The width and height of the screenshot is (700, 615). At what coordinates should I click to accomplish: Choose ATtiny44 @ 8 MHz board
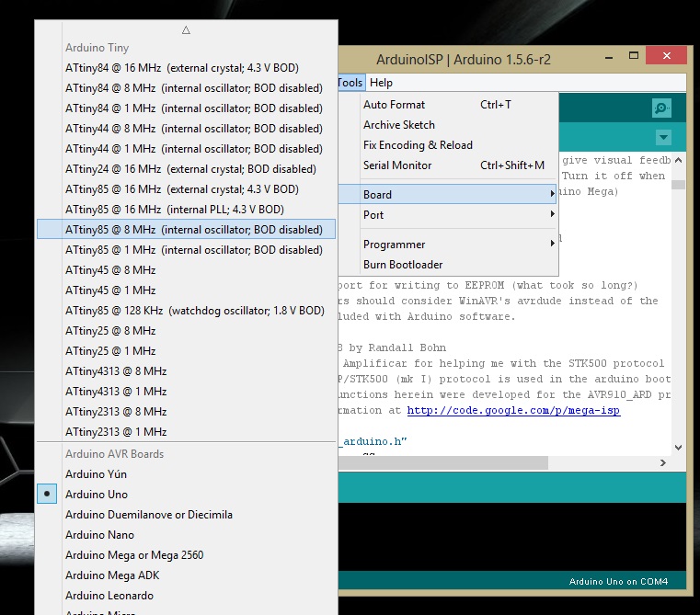tap(186, 129)
